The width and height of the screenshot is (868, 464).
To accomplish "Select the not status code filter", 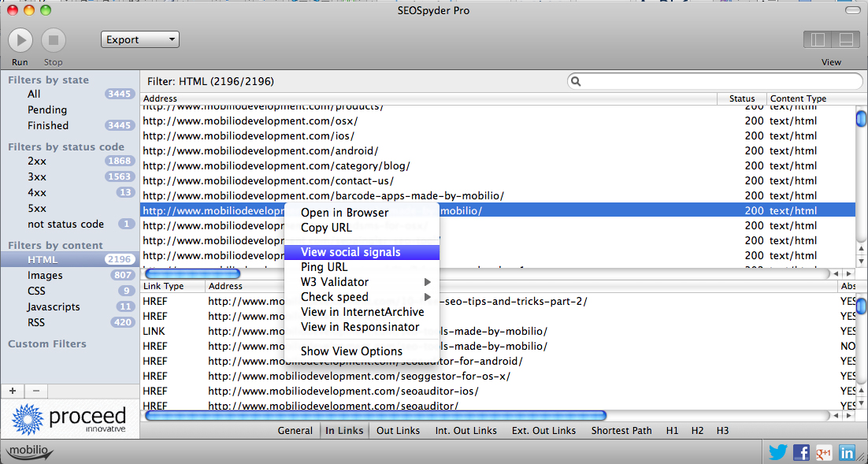I will click(x=70, y=225).
